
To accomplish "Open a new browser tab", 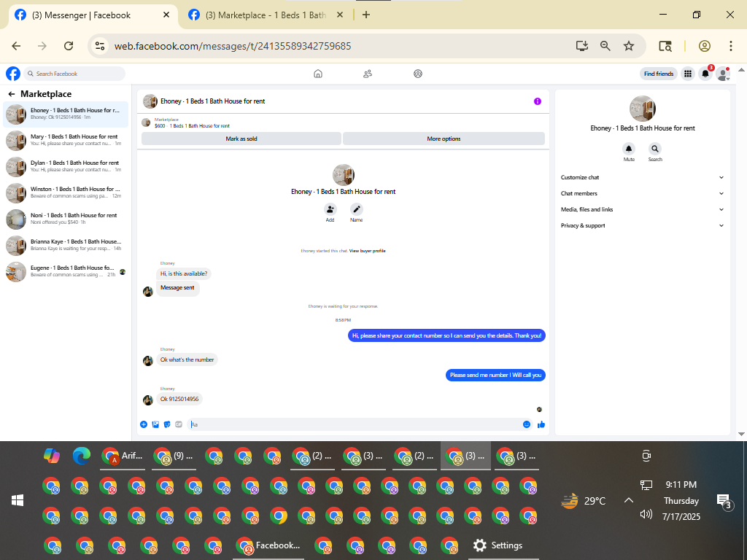I will pos(366,15).
